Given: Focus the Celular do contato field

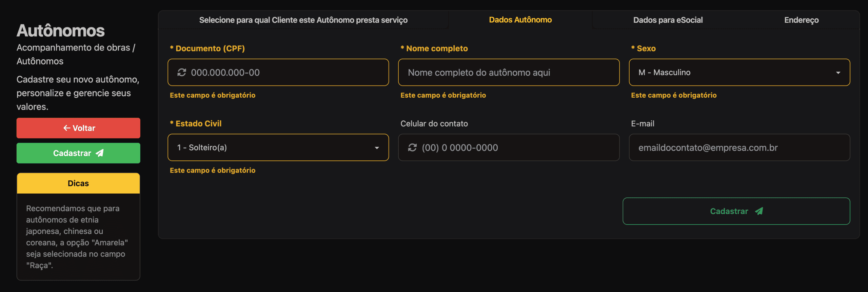Looking at the screenshot, I should [515, 148].
